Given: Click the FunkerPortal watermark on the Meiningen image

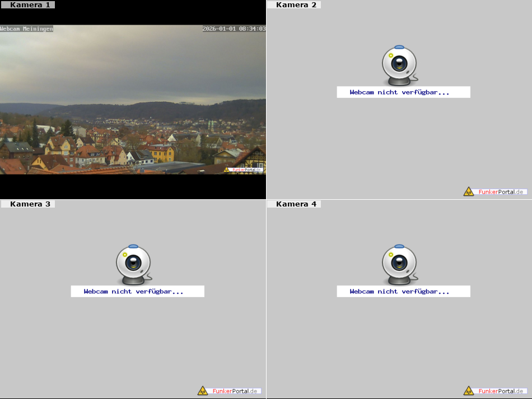Looking at the screenshot, I should 244,170.
